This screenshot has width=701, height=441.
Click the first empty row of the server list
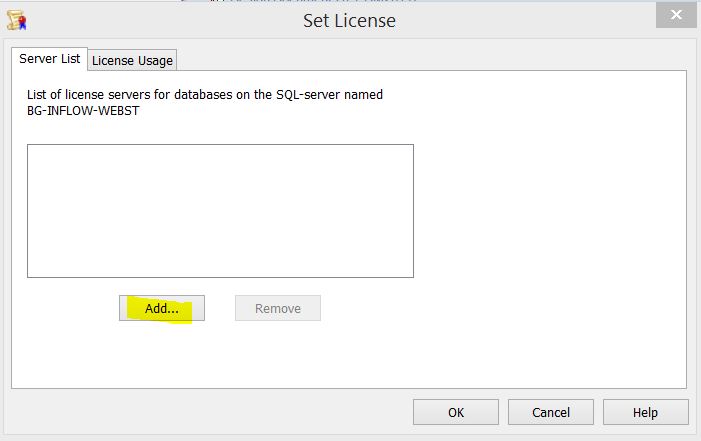click(220, 153)
